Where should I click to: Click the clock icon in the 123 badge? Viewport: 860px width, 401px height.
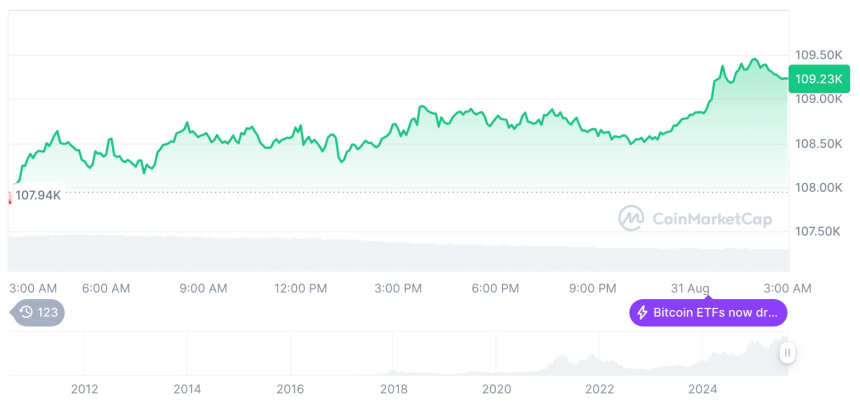tap(25, 313)
